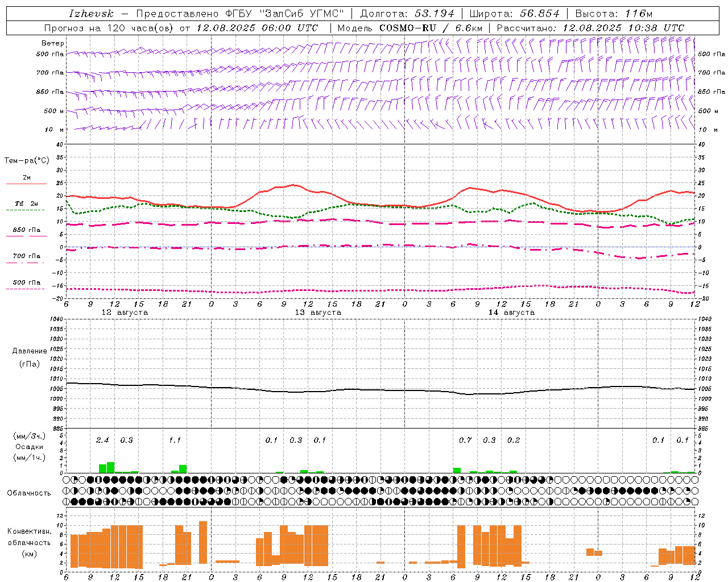Click the "850 гПа" temperature legend entry
The width and height of the screenshot is (728, 582).
[27, 230]
